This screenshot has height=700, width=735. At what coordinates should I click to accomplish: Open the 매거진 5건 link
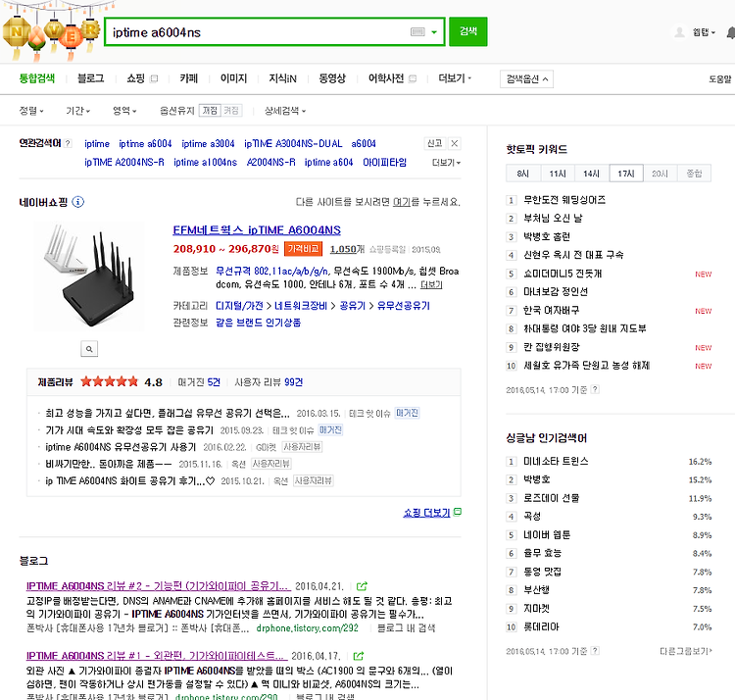pos(199,382)
